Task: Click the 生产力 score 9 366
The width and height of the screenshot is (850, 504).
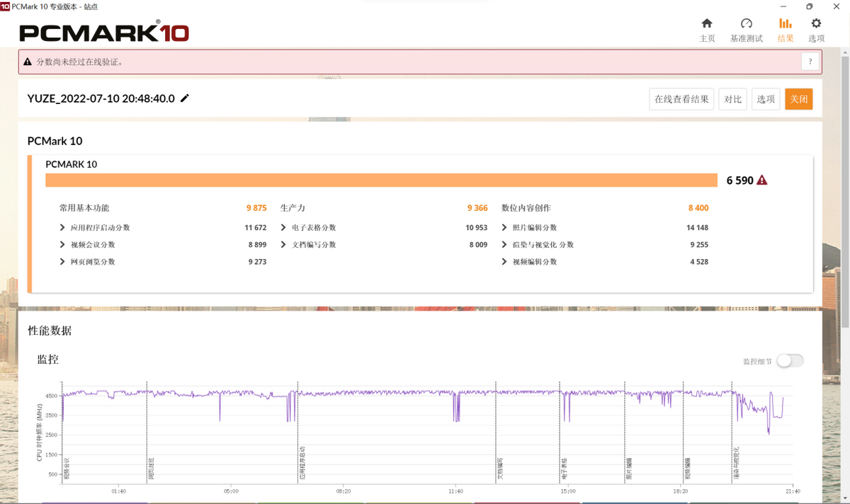Action: click(477, 208)
